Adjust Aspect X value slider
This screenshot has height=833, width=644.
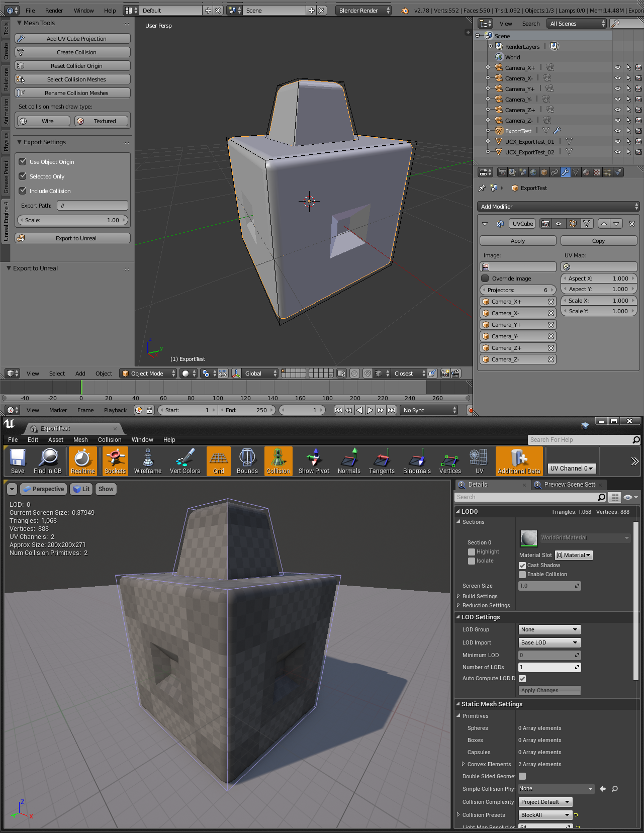(599, 279)
